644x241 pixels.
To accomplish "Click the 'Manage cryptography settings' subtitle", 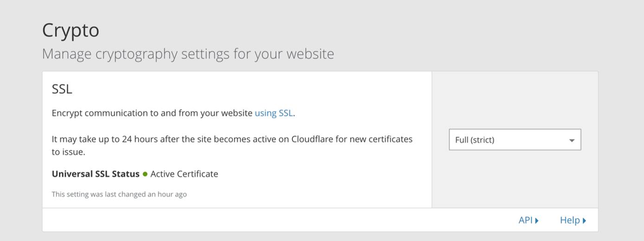I will (x=188, y=54).
